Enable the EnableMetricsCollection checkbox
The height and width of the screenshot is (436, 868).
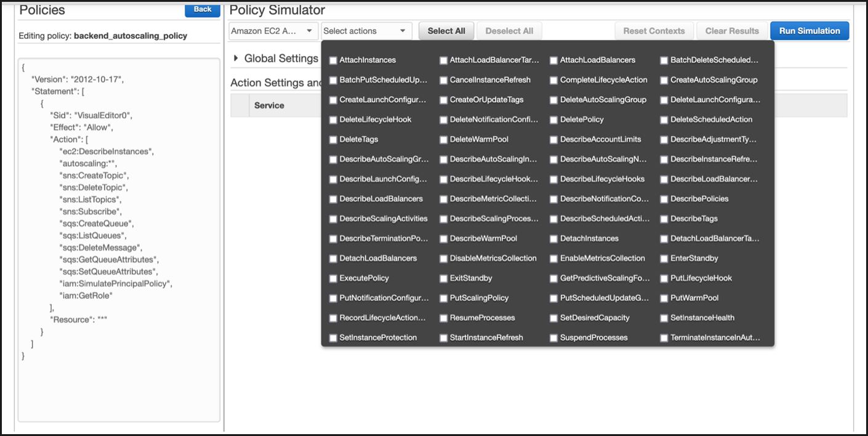click(554, 259)
